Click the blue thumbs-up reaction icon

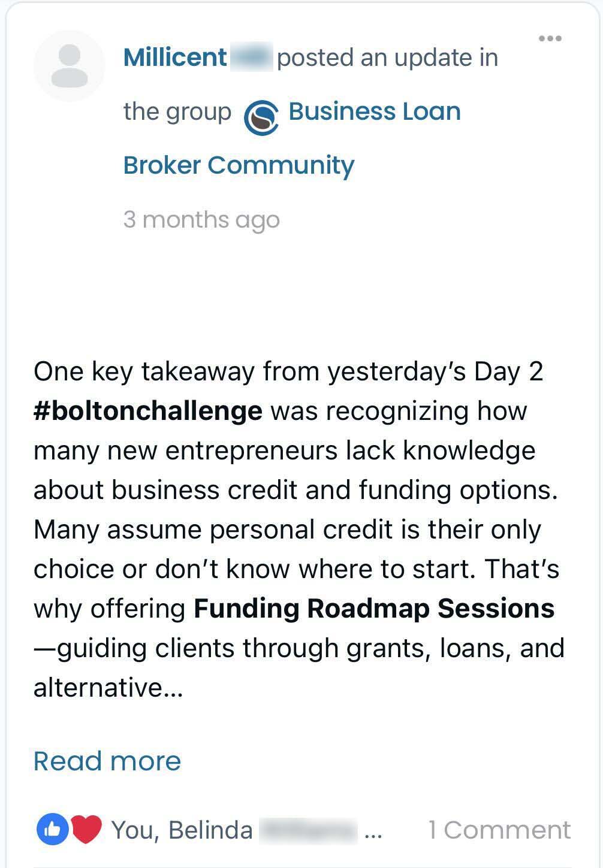point(53,829)
